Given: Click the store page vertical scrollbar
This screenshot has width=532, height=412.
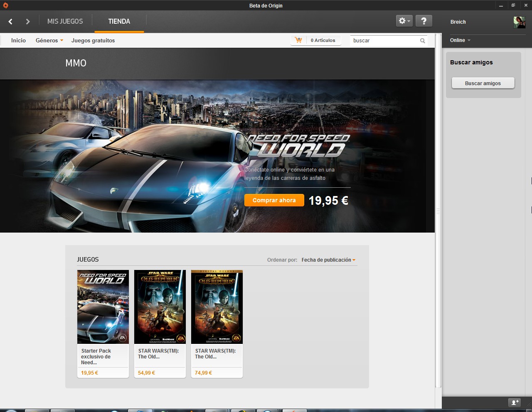Looking at the screenshot, I should point(438,211).
